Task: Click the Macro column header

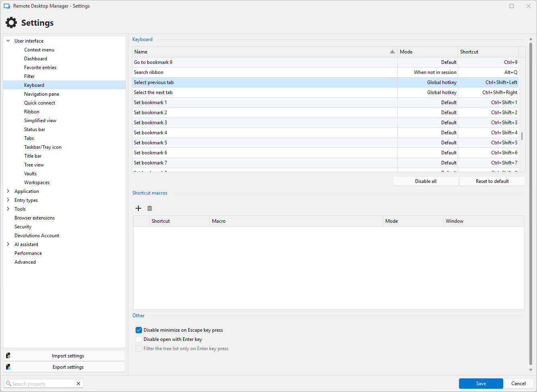Action: click(296, 221)
